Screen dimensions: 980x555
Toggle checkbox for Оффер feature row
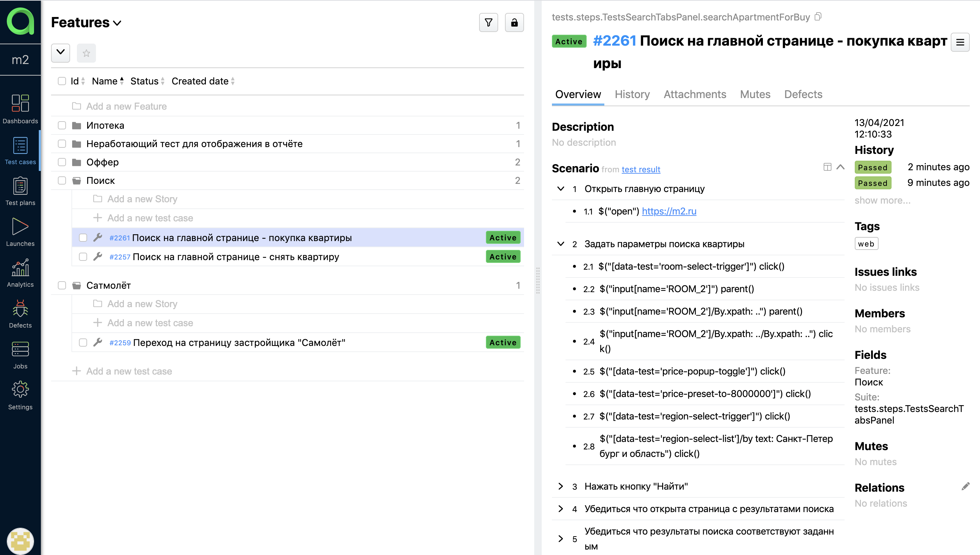pyautogui.click(x=61, y=162)
